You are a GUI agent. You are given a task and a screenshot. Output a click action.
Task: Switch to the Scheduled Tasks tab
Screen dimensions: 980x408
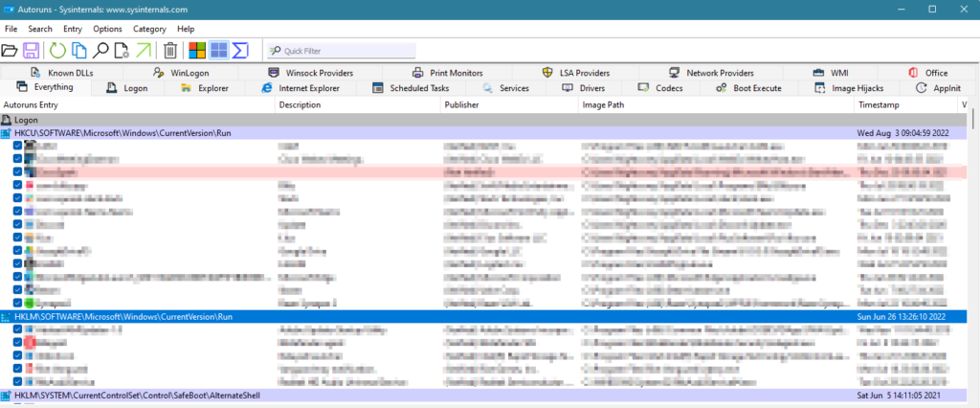tap(410, 88)
